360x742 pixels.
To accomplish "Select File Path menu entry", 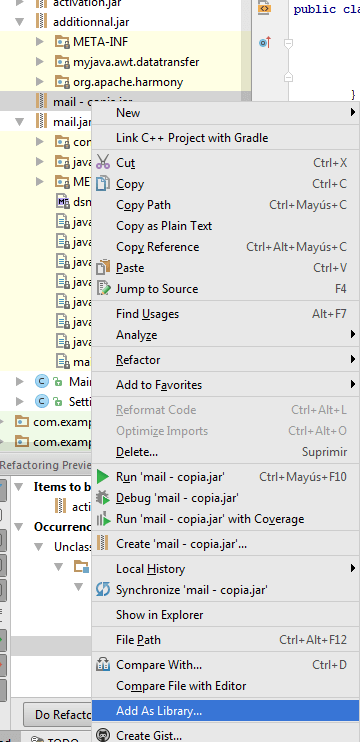I will point(225,640).
